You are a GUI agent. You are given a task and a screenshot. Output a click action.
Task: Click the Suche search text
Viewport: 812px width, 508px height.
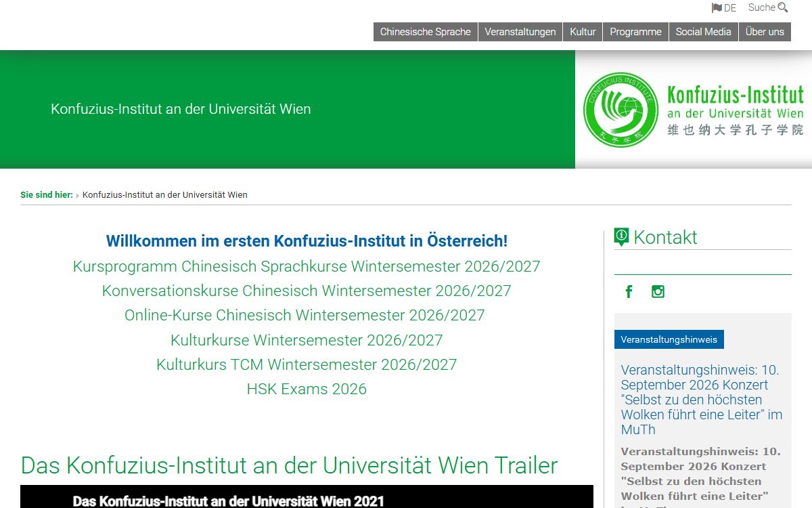(x=762, y=7)
